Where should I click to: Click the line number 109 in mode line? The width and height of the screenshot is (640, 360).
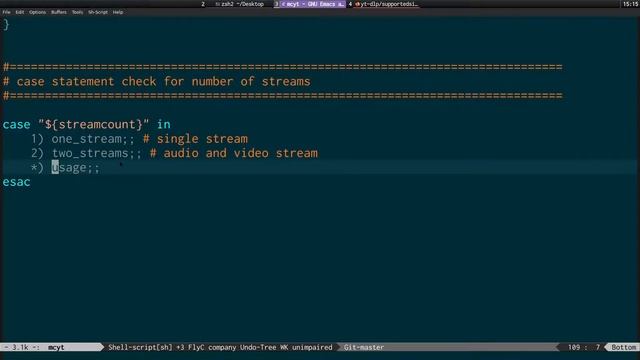574,347
